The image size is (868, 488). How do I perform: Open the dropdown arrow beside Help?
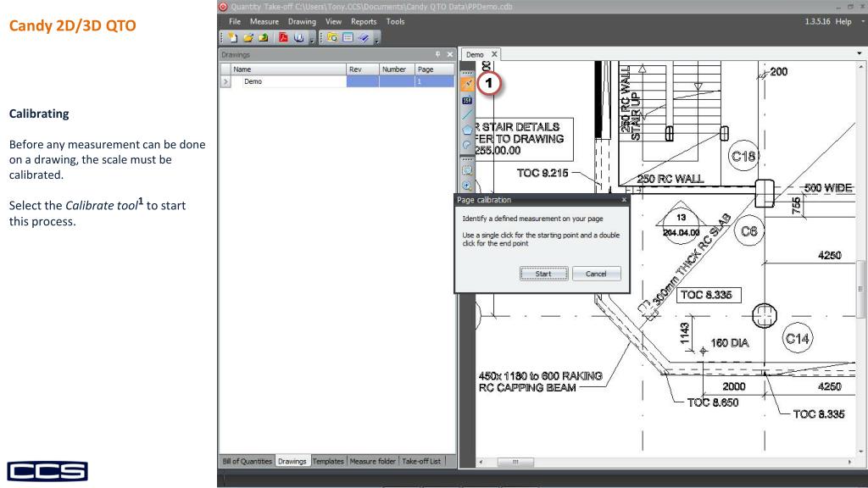tap(862, 21)
